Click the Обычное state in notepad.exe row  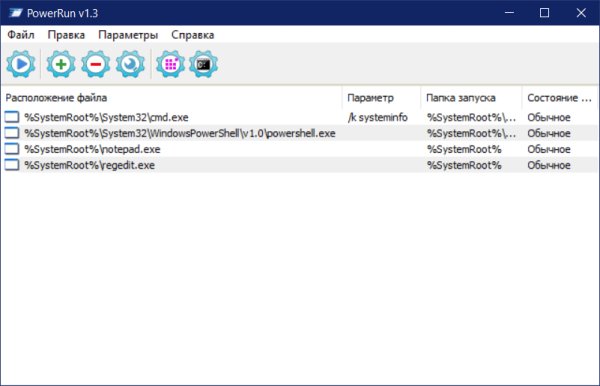[x=549, y=149]
